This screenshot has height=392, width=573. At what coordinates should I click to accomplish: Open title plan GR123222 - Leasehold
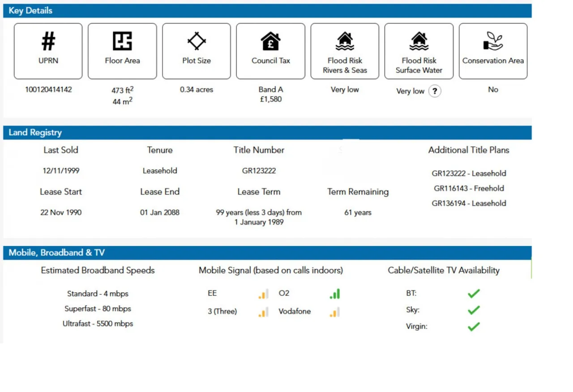[469, 174]
